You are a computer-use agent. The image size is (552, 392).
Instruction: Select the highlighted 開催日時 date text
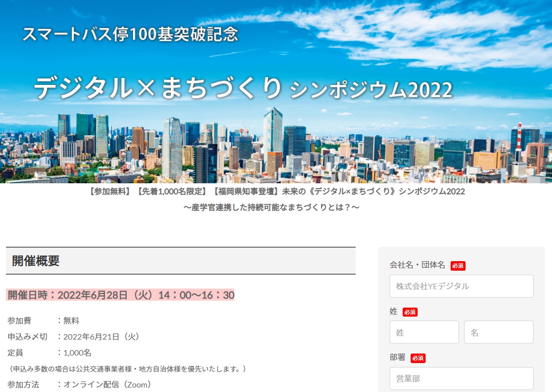click(120, 296)
